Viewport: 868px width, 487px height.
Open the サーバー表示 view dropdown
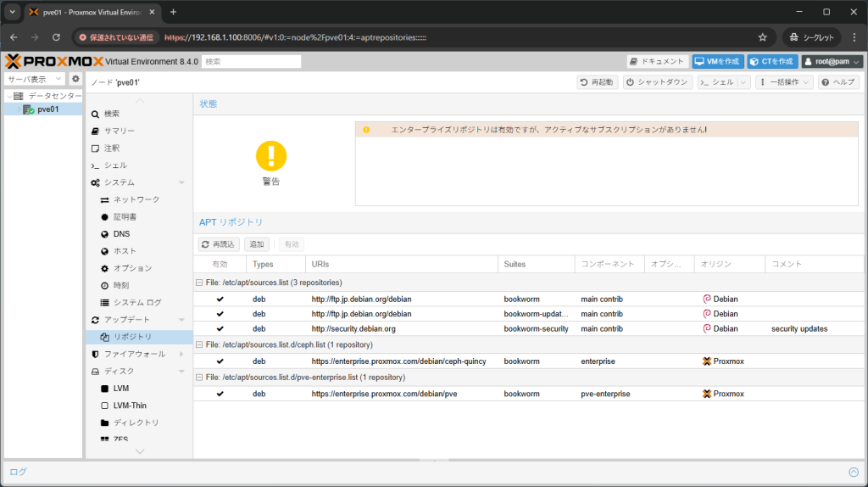coord(35,79)
